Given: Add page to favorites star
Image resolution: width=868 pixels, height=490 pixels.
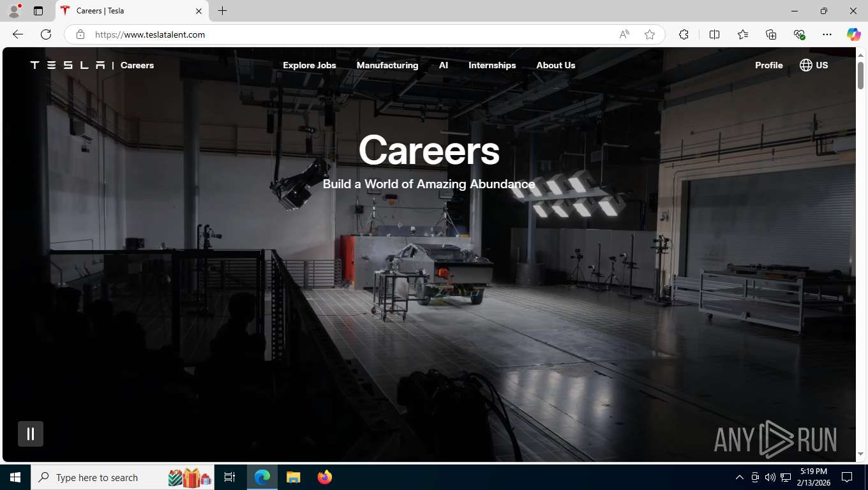Looking at the screenshot, I should tap(650, 34).
